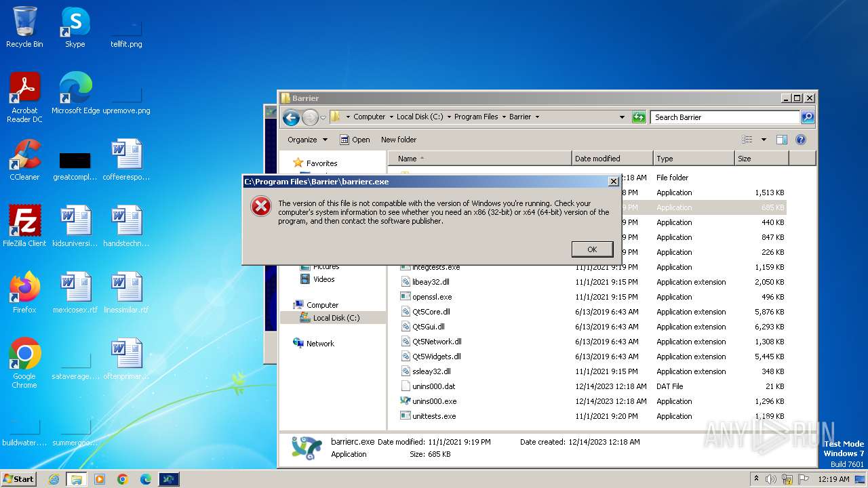Go to Computer in the address breadcrumb

pyautogui.click(x=370, y=117)
